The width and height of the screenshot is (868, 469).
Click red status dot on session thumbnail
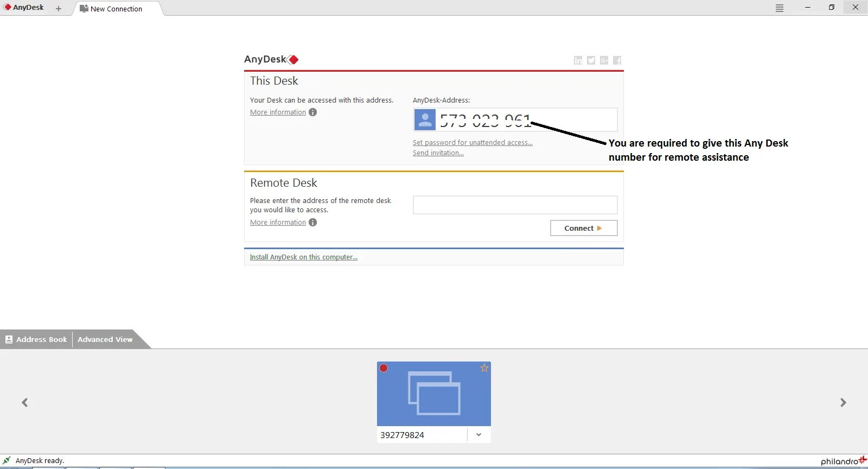tap(384, 368)
